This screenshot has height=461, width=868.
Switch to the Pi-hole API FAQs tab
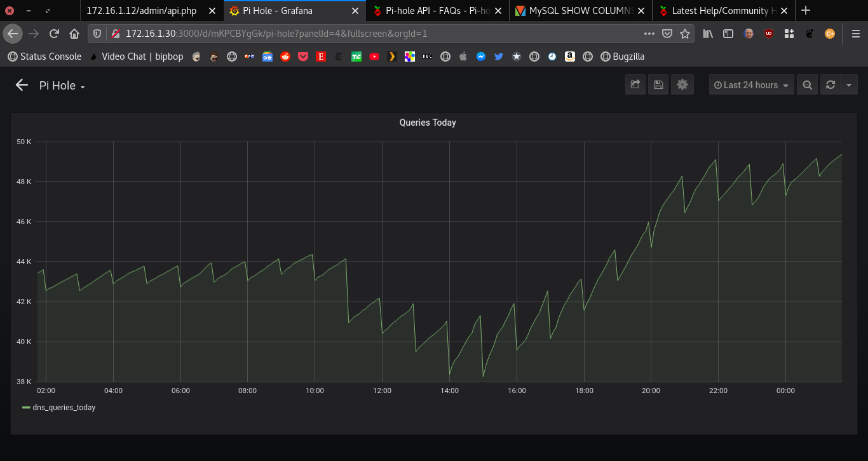click(435, 10)
